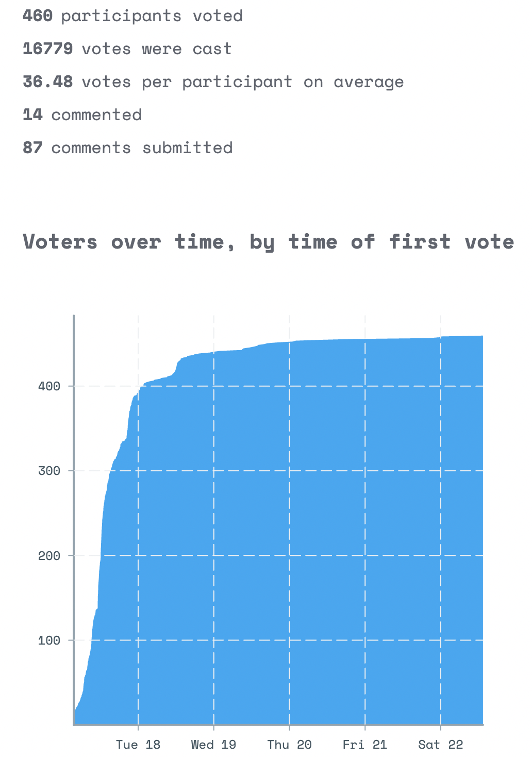532x757 pixels.
Task: Click the 200 y-axis tick label
Action: (x=49, y=556)
